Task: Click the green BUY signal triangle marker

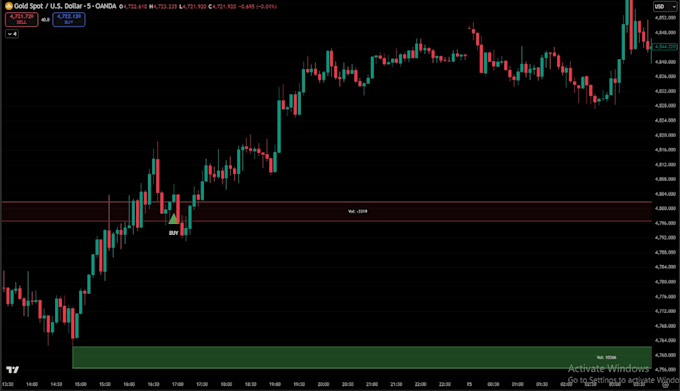Action: pos(173,218)
